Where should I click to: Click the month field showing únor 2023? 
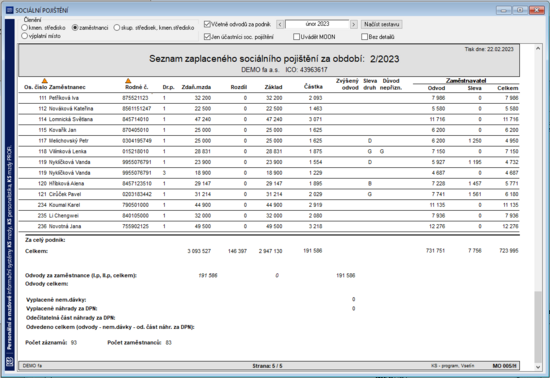[x=317, y=24]
